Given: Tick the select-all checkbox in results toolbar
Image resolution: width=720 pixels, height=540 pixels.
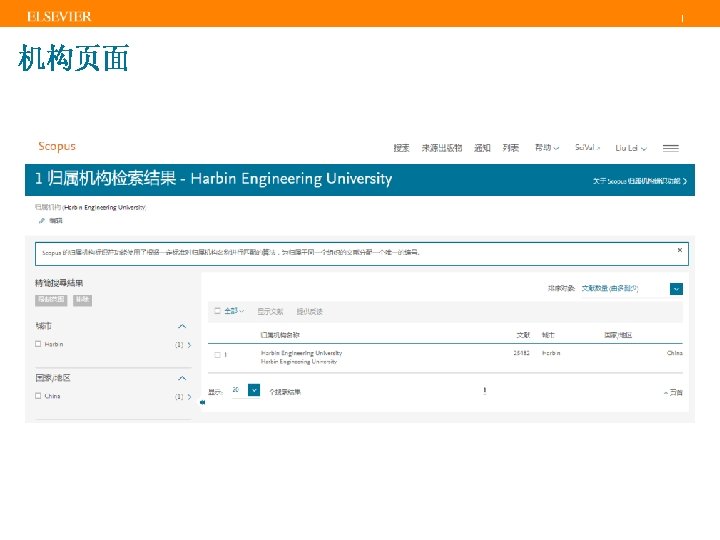Looking at the screenshot, I should tap(218, 311).
